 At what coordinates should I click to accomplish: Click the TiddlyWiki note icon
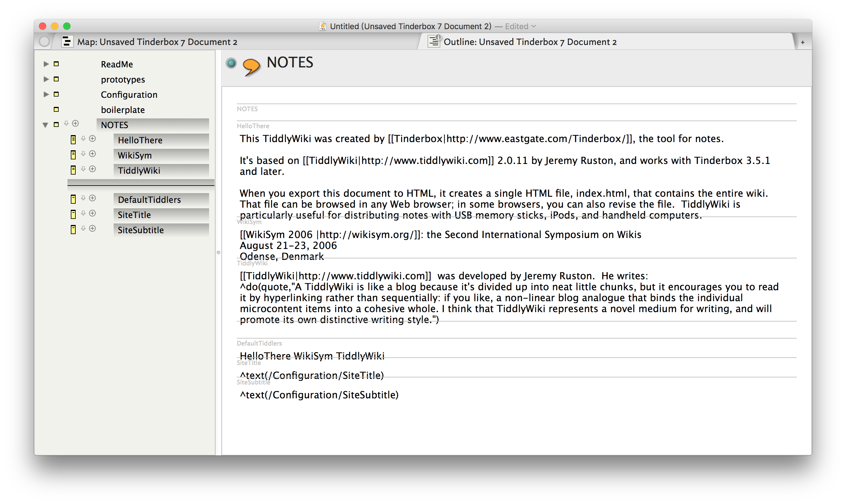pos(73,170)
